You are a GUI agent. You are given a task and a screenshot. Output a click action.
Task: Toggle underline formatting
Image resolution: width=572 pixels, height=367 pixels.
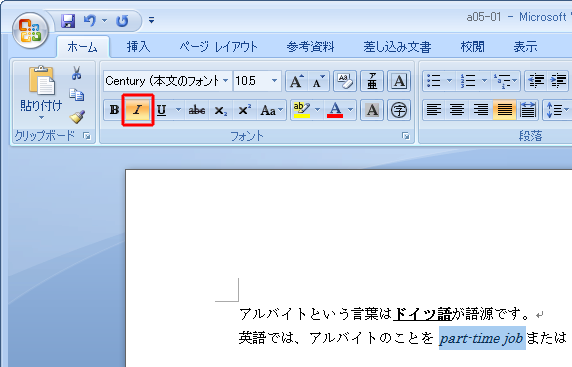pyautogui.click(x=162, y=110)
